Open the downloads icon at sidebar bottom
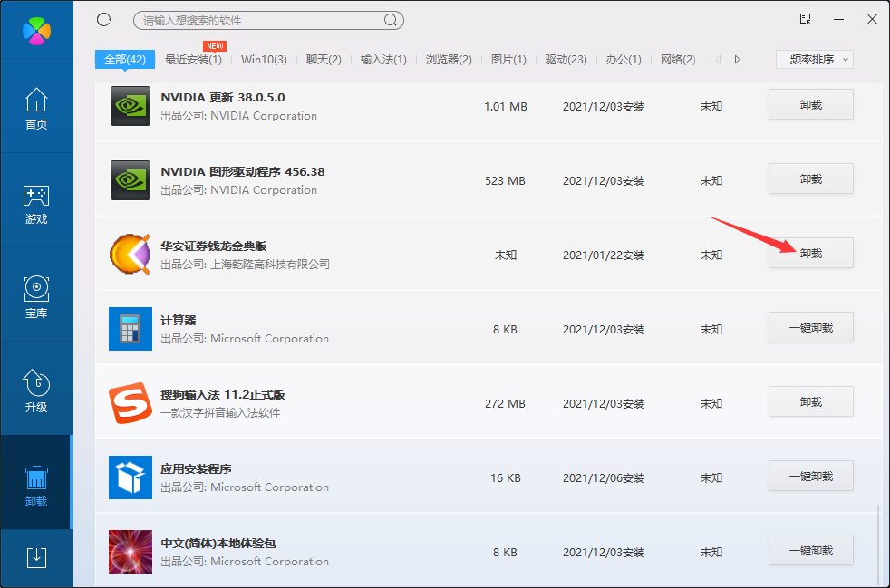This screenshot has width=890, height=588. (36, 557)
